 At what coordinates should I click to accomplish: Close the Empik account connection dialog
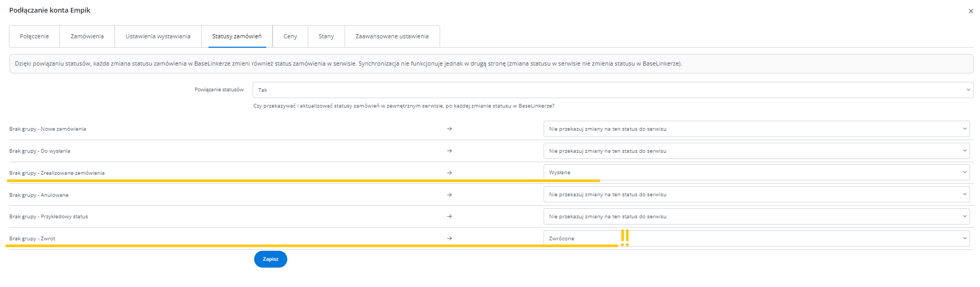pyautogui.click(x=971, y=11)
